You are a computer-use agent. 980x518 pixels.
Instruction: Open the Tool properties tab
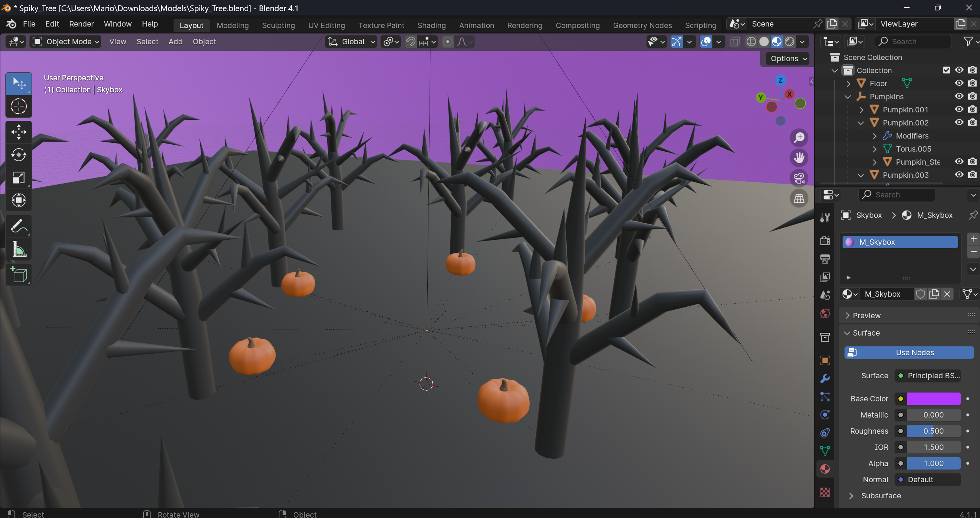click(x=825, y=217)
